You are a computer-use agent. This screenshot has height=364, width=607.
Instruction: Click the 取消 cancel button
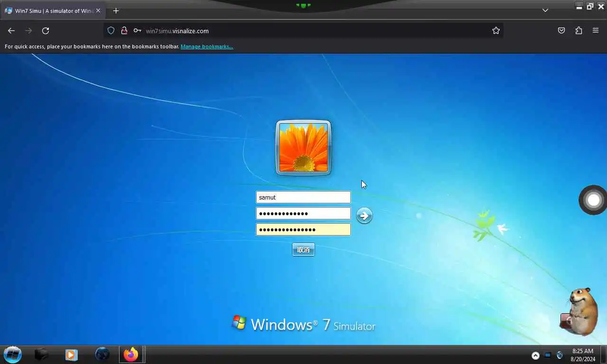point(303,250)
